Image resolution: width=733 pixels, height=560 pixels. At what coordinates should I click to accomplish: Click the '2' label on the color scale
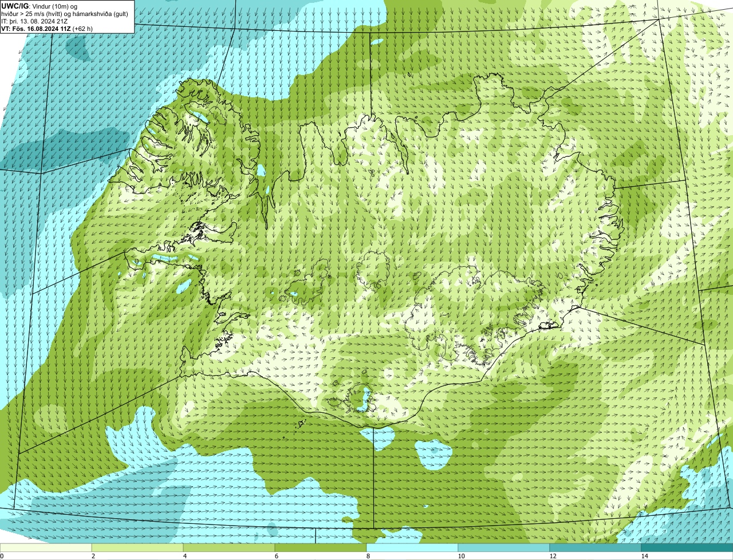click(93, 556)
